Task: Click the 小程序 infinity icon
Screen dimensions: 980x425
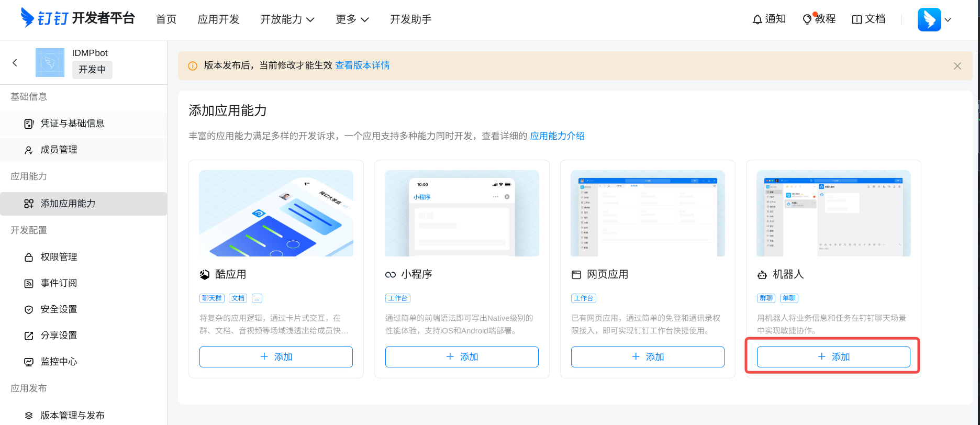Action: click(x=391, y=275)
